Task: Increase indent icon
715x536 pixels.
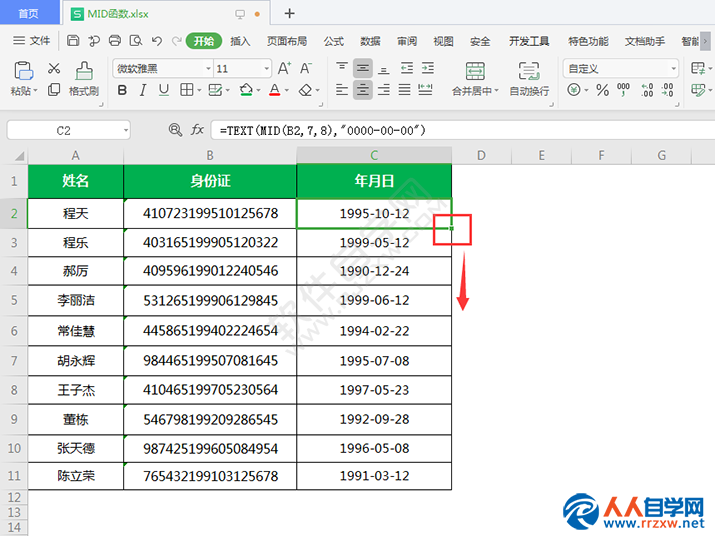Action: coord(428,68)
